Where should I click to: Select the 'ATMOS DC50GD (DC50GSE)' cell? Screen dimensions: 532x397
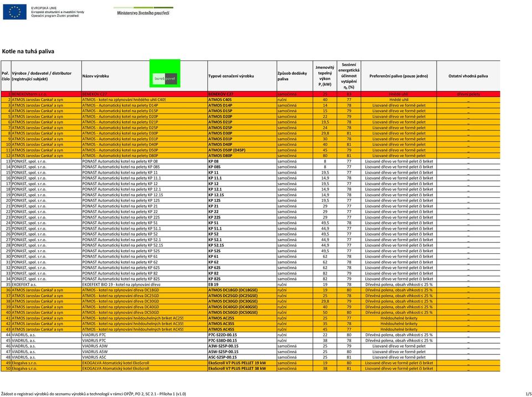pyautogui.click(x=242, y=312)
